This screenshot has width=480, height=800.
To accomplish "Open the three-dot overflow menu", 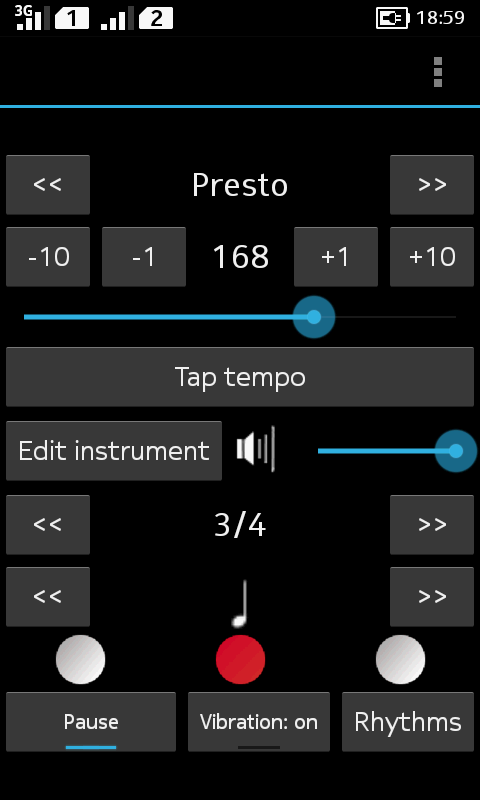I will coord(438,72).
